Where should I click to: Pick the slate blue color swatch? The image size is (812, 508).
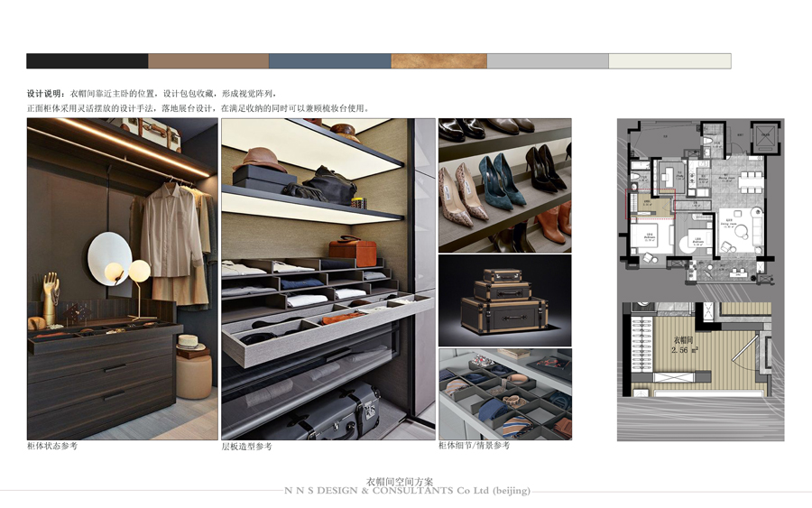click(x=329, y=60)
